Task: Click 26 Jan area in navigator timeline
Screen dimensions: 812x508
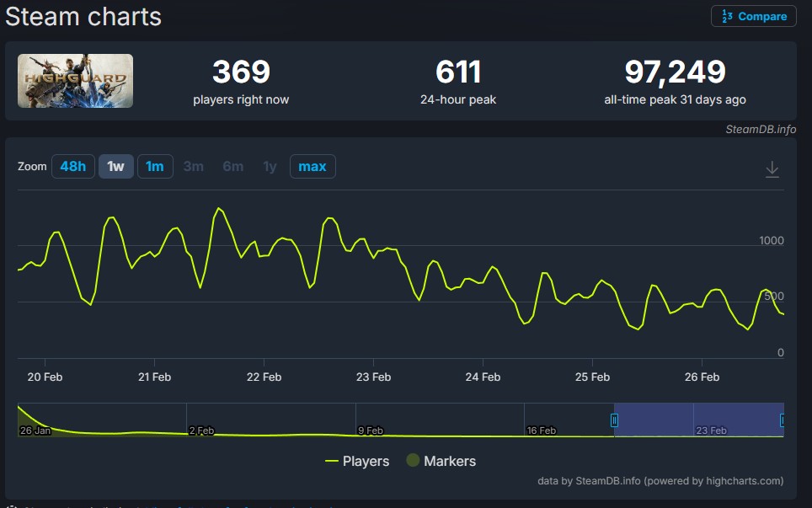Action: 35,430
